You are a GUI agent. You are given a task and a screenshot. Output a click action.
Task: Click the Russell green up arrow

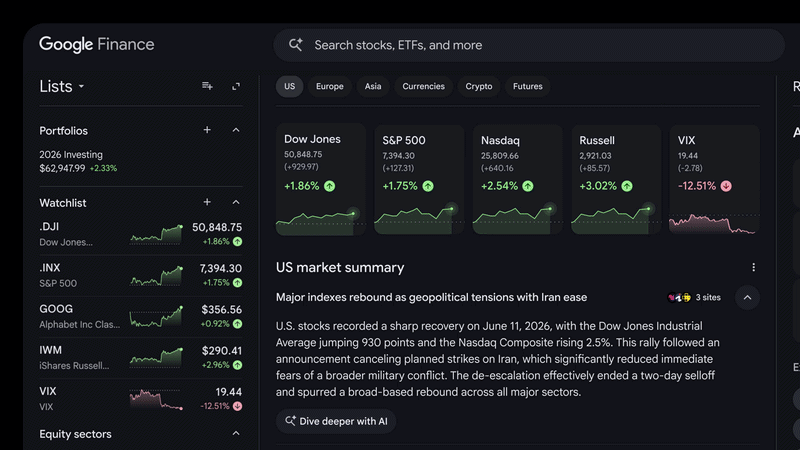(627, 186)
